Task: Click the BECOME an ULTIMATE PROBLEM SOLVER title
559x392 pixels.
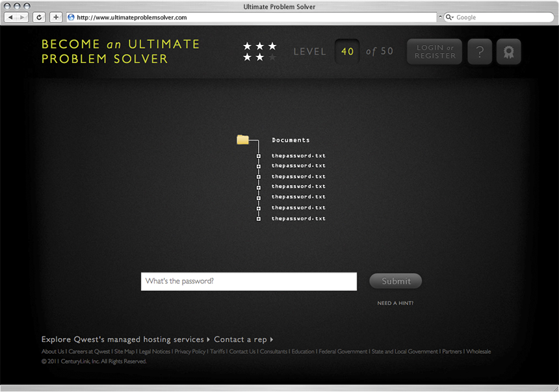Action: tap(120, 51)
